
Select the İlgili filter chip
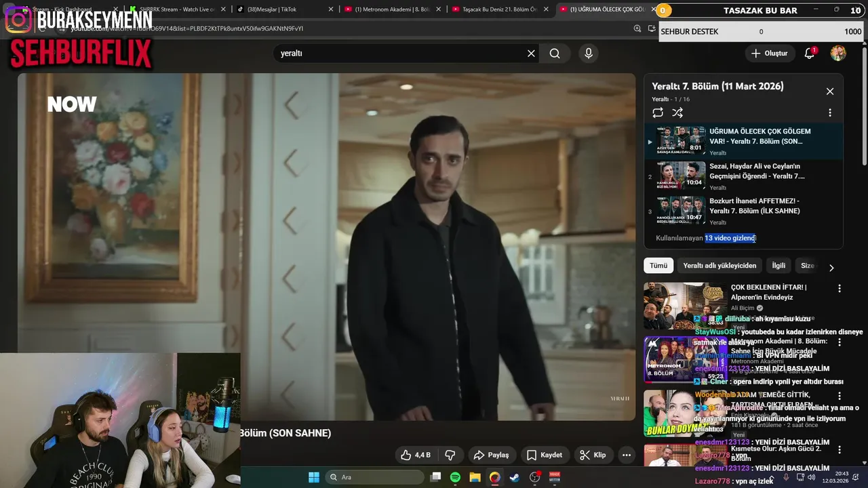[778, 266]
